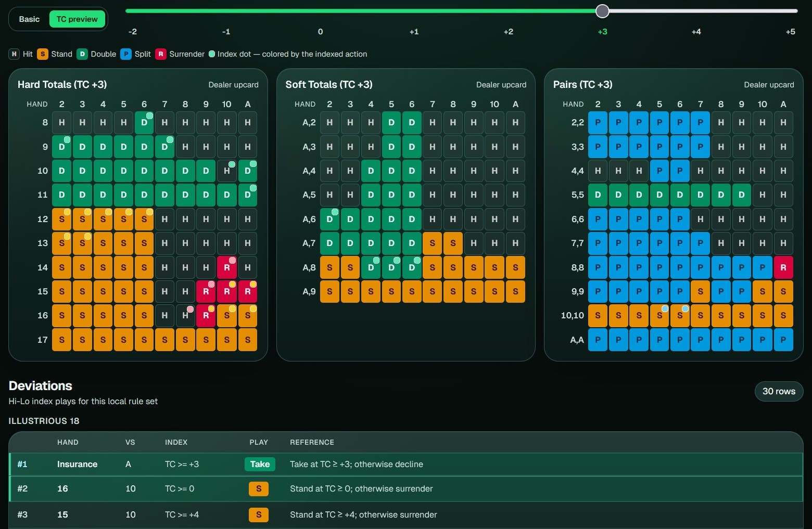The width and height of the screenshot is (812, 529).
Task: Select hard 14 vs dealer 10 surrender cell
Action: (x=227, y=267)
